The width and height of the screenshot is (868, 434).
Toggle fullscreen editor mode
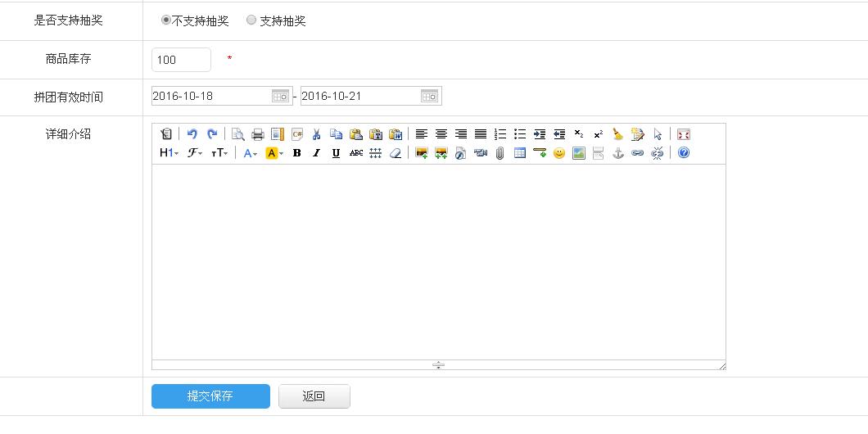(684, 134)
